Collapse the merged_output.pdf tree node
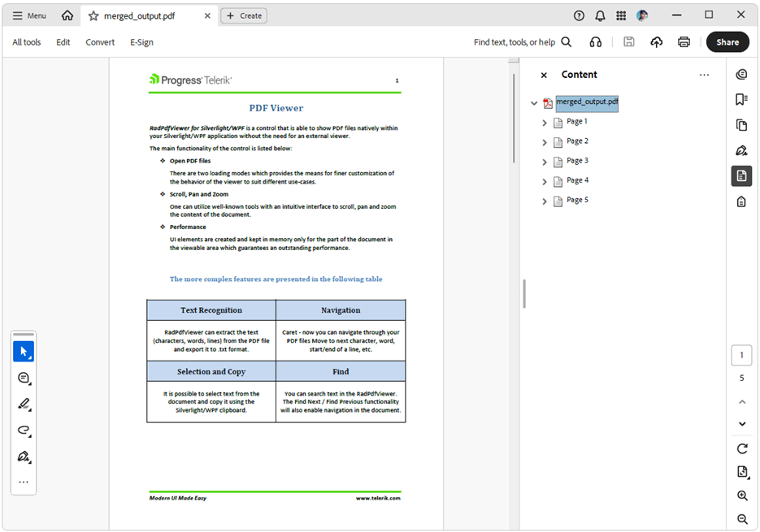The height and width of the screenshot is (532, 760). click(534, 103)
